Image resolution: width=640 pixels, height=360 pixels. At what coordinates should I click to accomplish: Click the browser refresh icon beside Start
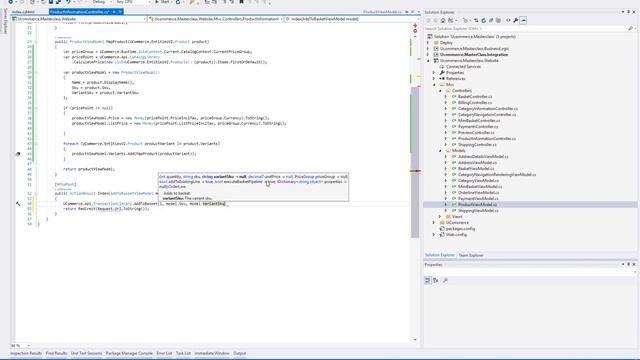tap(178, 2)
